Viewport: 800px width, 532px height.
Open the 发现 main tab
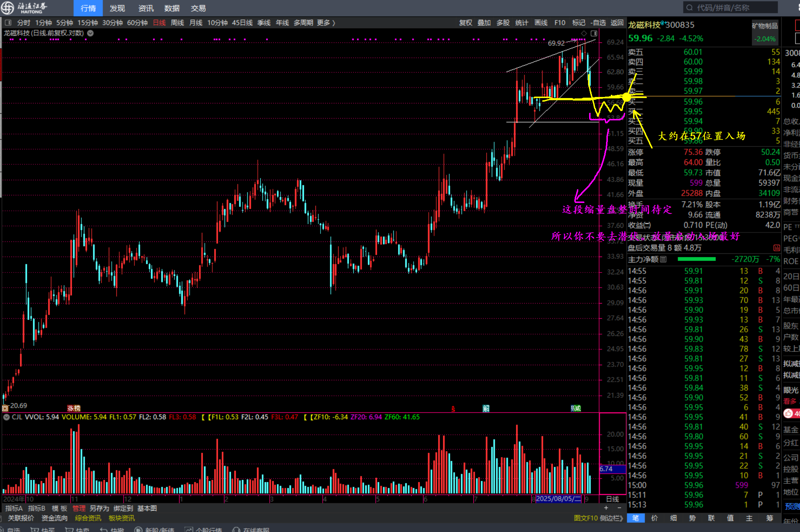[x=117, y=8]
